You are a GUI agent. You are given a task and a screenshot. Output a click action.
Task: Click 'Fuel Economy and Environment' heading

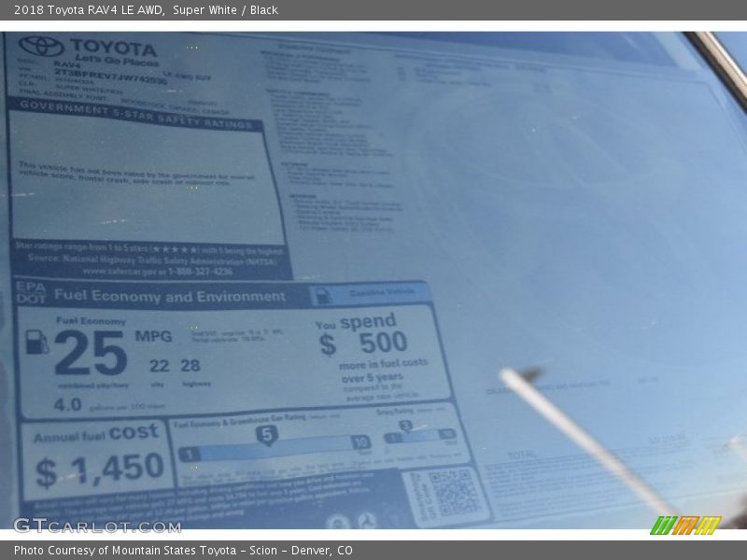coord(170,296)
